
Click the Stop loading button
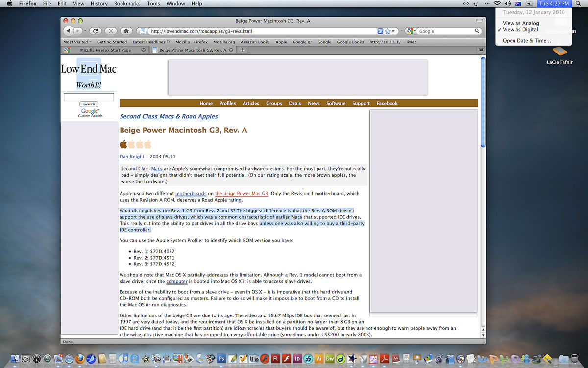coord(111,31)
